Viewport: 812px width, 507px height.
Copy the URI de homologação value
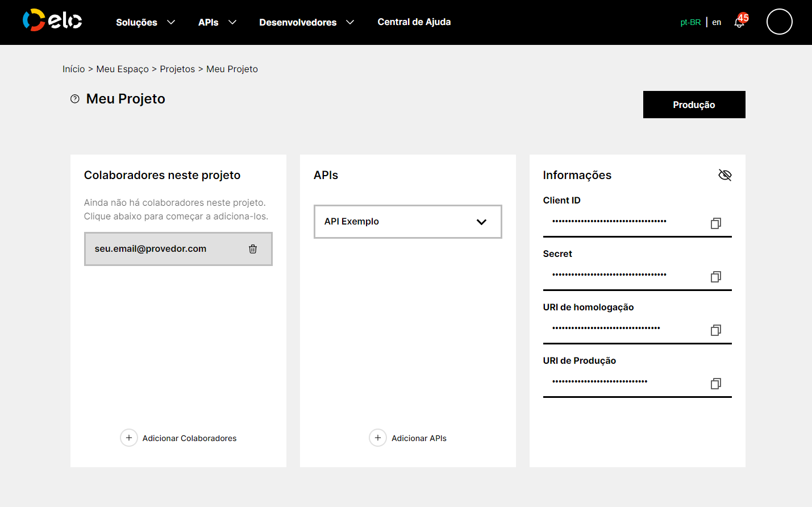715,330
